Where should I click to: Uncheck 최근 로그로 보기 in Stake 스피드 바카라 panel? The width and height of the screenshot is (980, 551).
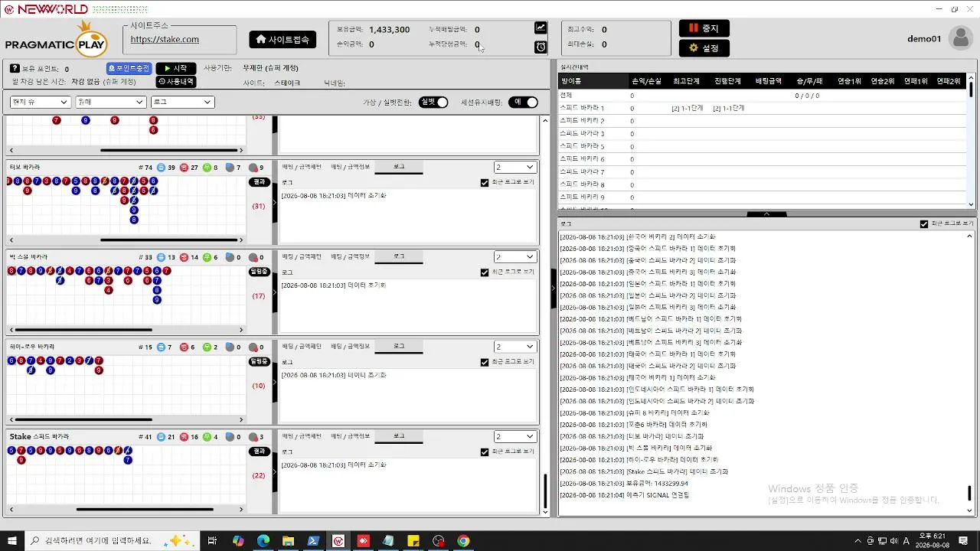(485, 452)
